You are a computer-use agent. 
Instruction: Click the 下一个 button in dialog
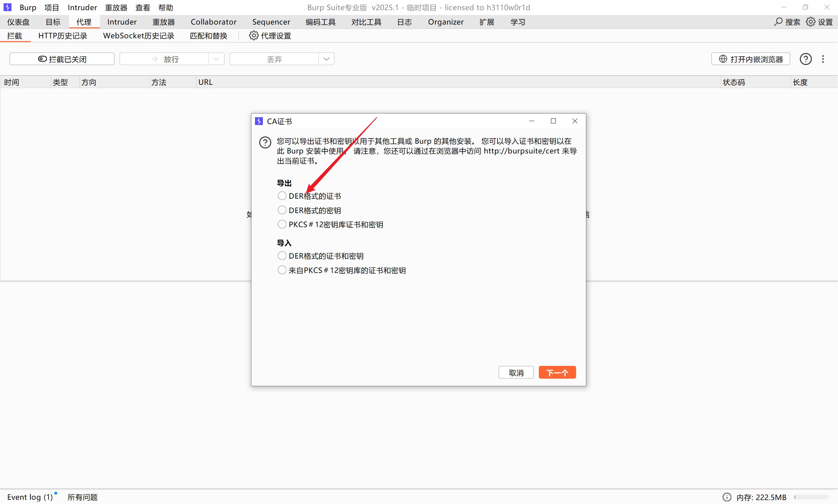[x=557, y=372]
